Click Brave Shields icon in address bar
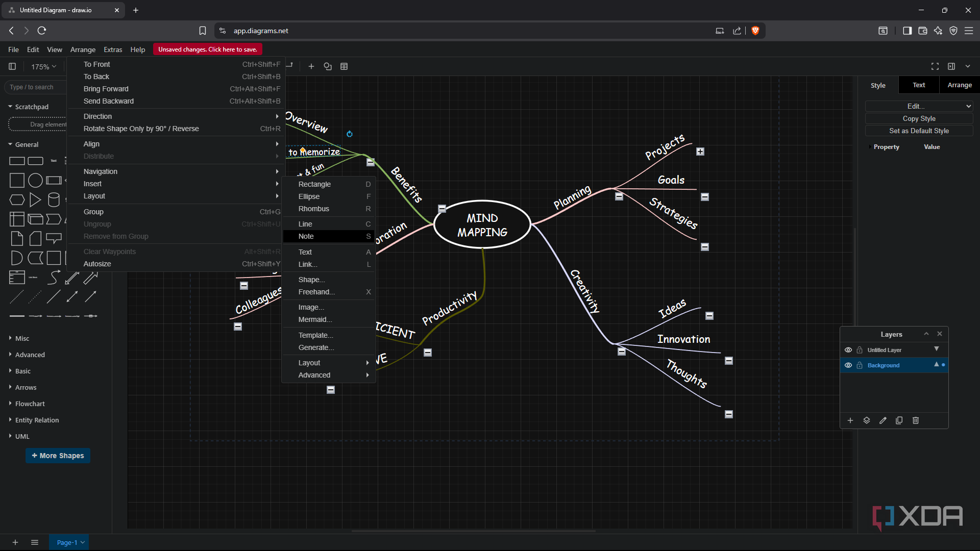 (x=755, y=31)
